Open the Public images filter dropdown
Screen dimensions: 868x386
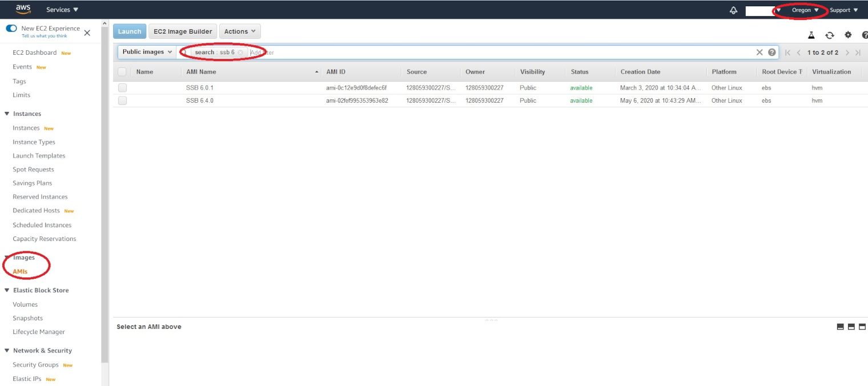click(147, 52)
